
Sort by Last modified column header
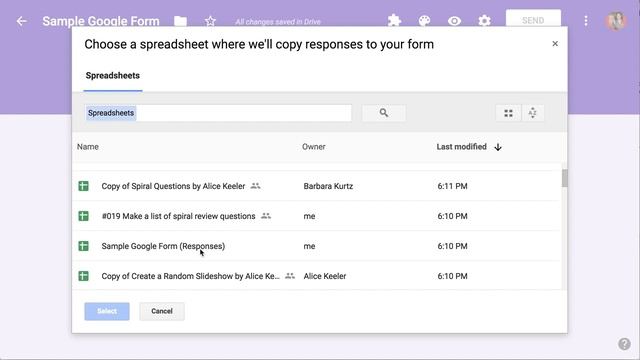[462, 147]
